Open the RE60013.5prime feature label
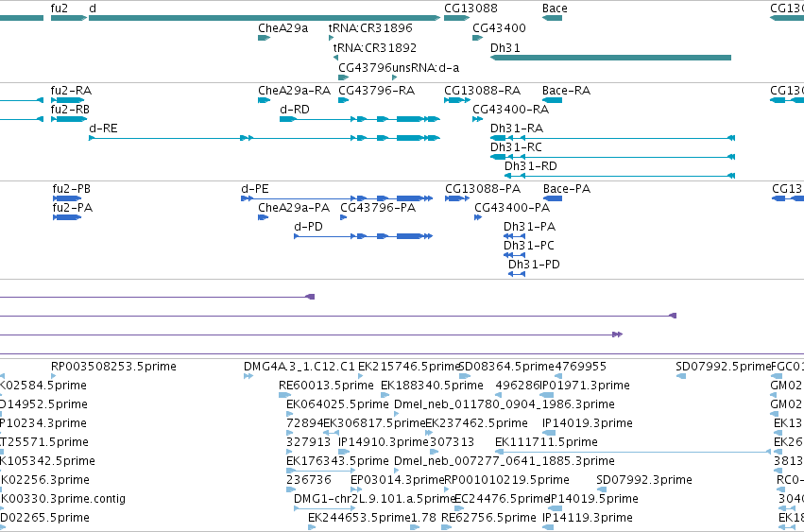 tap(326, 386)
